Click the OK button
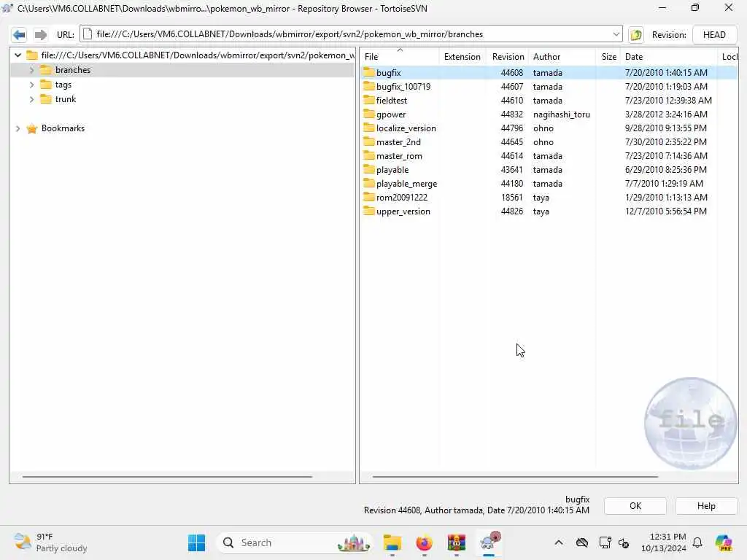Image resolution: width=747 pixels, height=560 pixels. (x=635, y=506)
